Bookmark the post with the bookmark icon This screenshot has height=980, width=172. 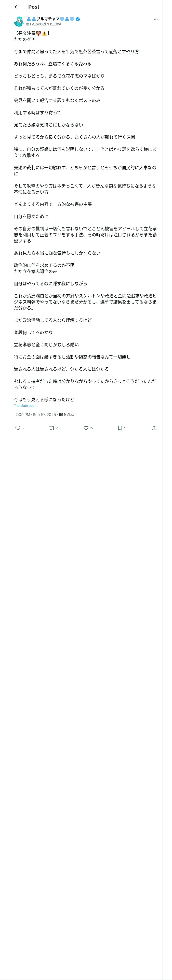120,428
